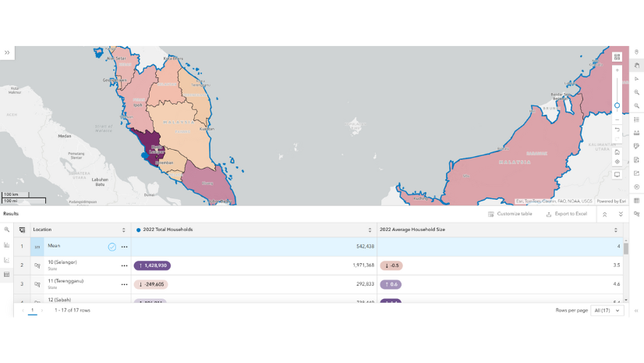The image size is (644, 363).
Task: Open the basemap gallery grid icon
Action: (617, 56)
